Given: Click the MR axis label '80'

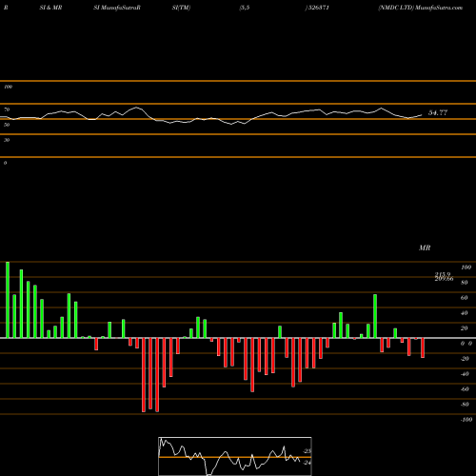Looking at the screenshot, I should (465, 283).
